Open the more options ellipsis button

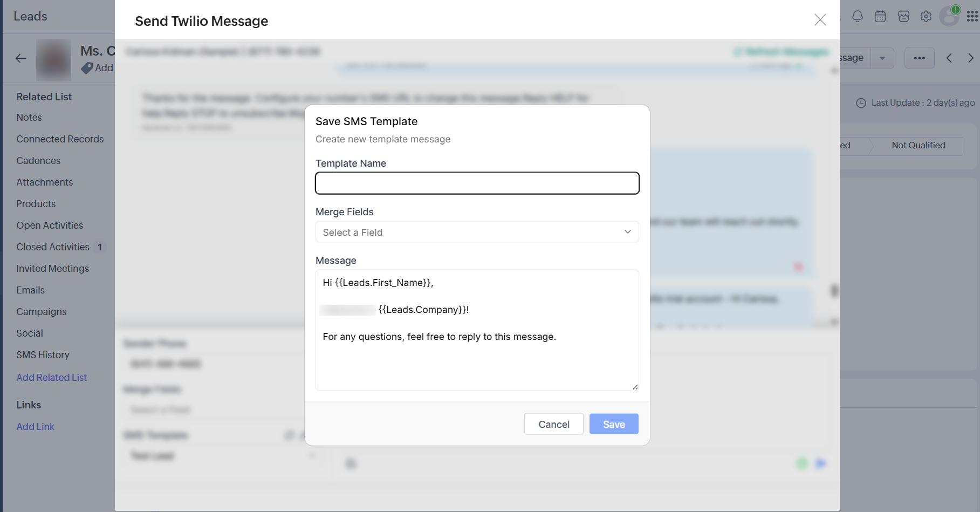pos(920,58)
